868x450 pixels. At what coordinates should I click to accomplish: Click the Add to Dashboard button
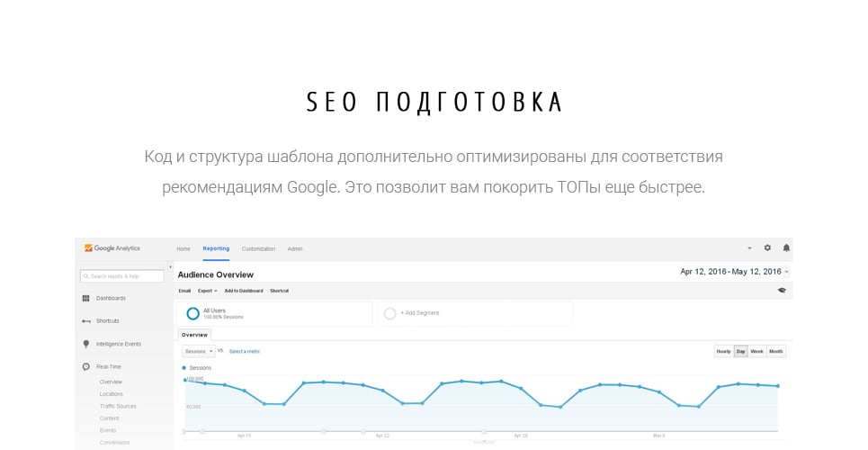coord(244,291)
